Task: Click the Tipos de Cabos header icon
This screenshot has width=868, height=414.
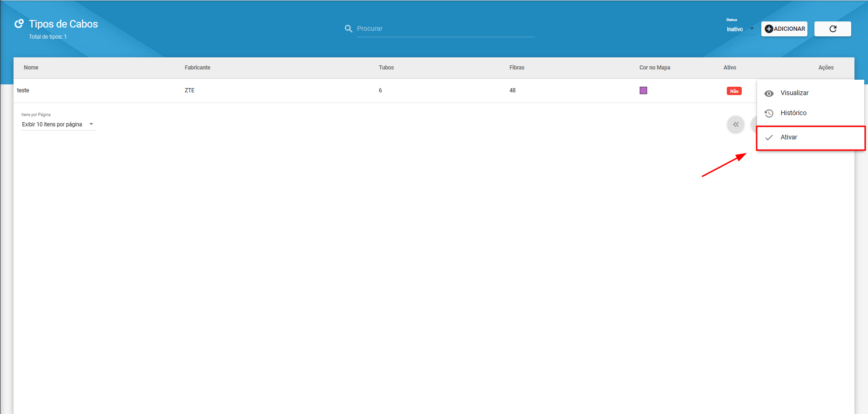Action: pyautogui.click(x=19, y=23)
